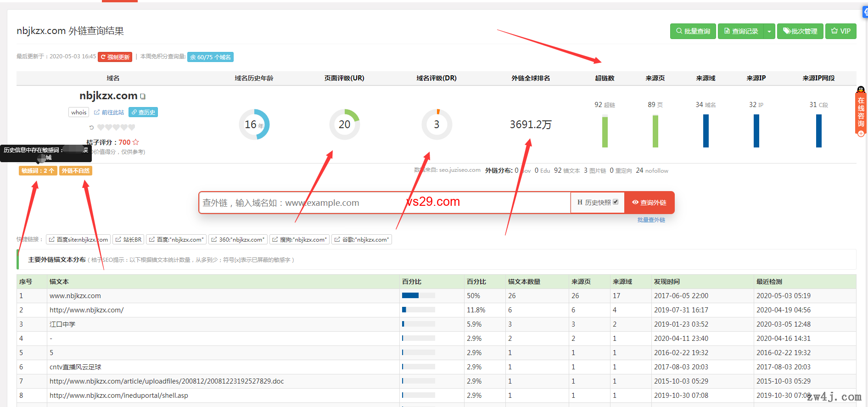868x407 pixels.
Task: Click into the domain search input field
Action: point(385,203)
